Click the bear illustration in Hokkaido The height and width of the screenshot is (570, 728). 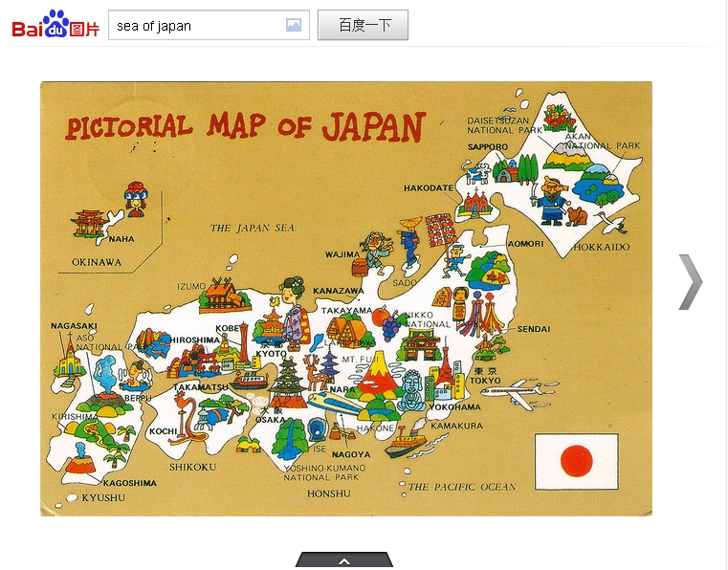[552, 200]
